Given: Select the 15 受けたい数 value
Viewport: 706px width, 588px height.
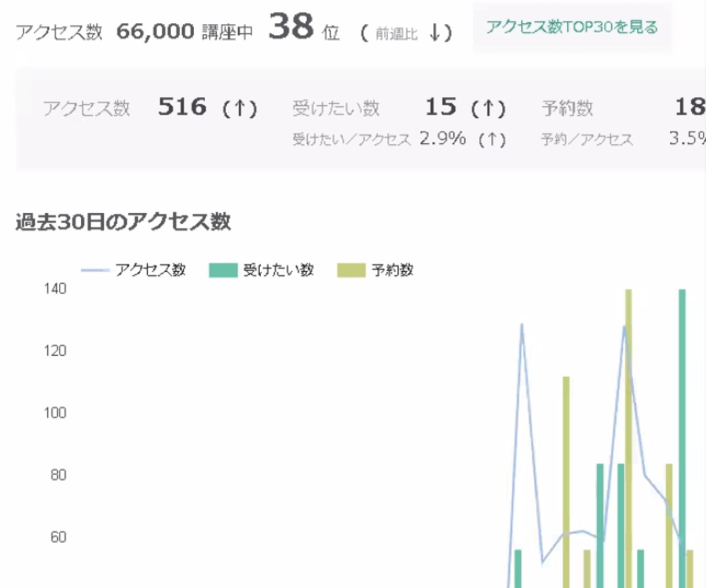Looking at the screenshot, I should (x=440, y=107).
